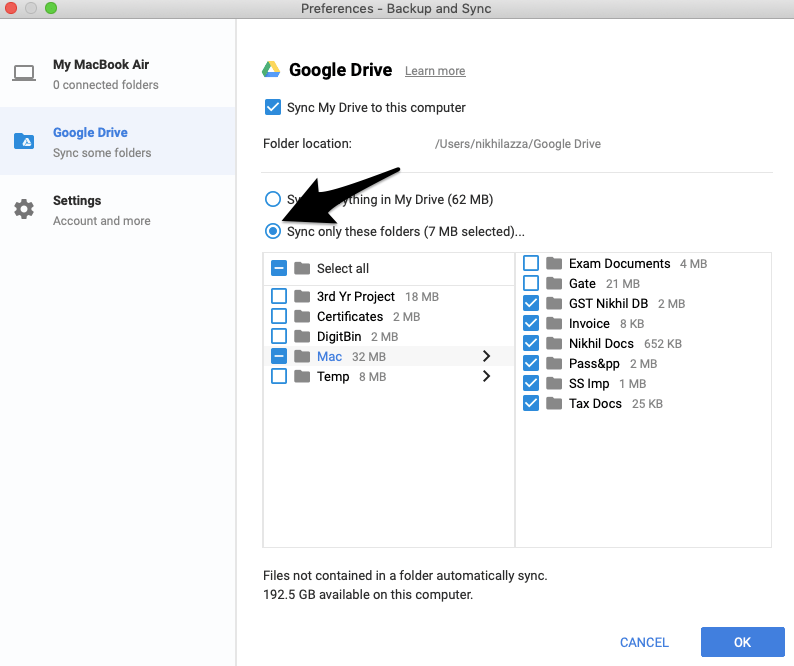Screen dimensions: 794x666
Task: Click the GST Nikhil DB folder icon
Action: pos(554,303)
